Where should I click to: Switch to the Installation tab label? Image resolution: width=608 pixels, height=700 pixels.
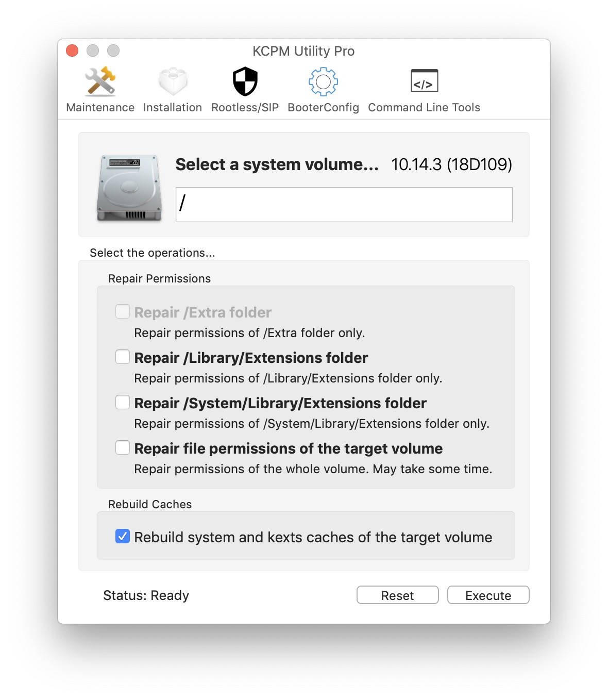[173, 107]
